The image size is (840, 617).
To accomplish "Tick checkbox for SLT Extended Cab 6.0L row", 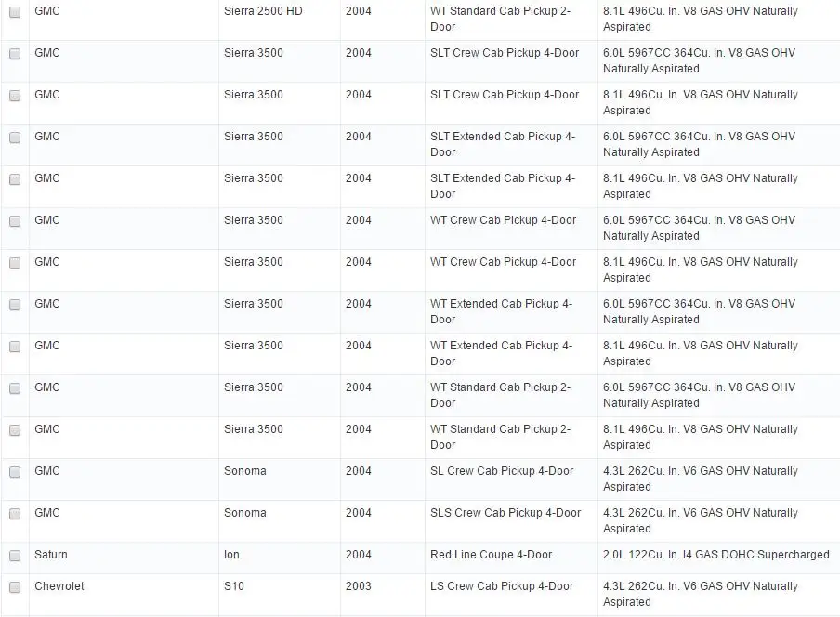I will point(15,138).
